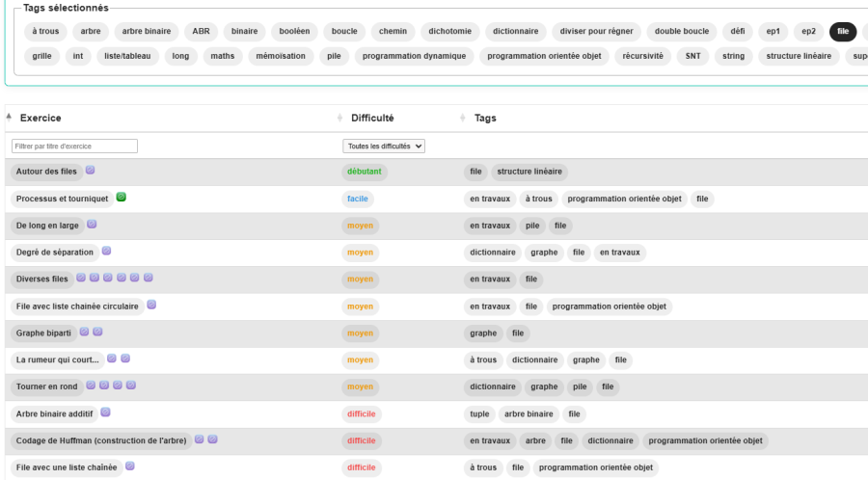
Task: Open the 'Autour des files' exercise
Action: [x=46, y=172]
